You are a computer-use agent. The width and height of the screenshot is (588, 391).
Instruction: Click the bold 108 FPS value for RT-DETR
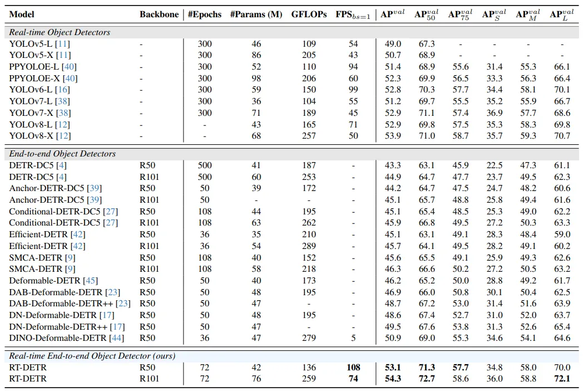click(x=353, y=368)
